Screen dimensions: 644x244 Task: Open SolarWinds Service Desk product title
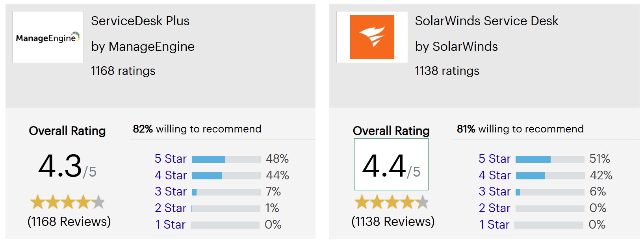486,21
